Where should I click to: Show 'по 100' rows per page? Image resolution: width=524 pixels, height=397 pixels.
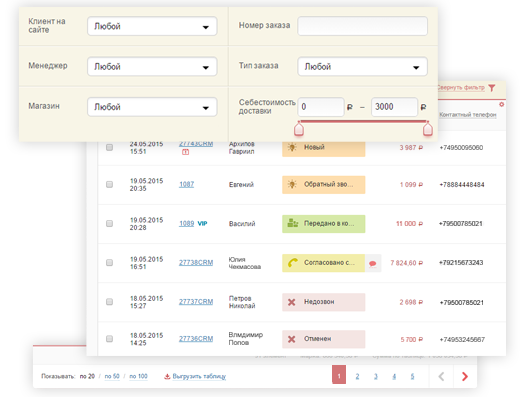[138, 376]
